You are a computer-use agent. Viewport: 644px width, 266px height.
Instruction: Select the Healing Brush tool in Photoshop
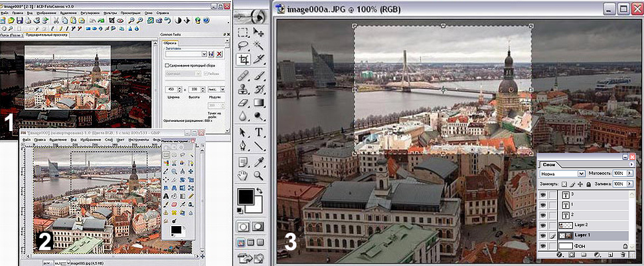(x=243, y=76)
